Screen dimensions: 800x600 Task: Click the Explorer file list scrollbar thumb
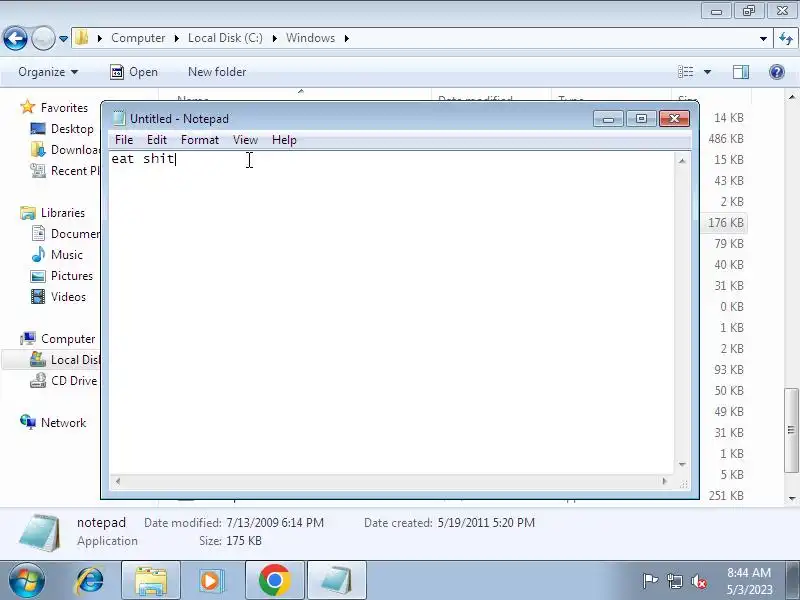pyautogui.click(x=791, y=431)
